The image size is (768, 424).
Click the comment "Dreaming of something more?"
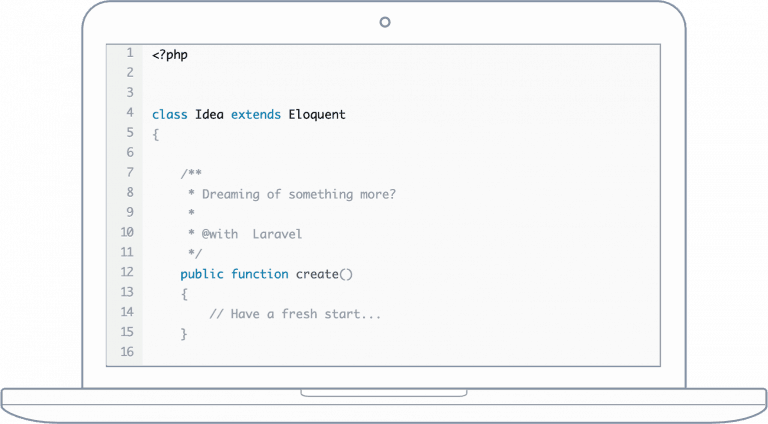299,194
